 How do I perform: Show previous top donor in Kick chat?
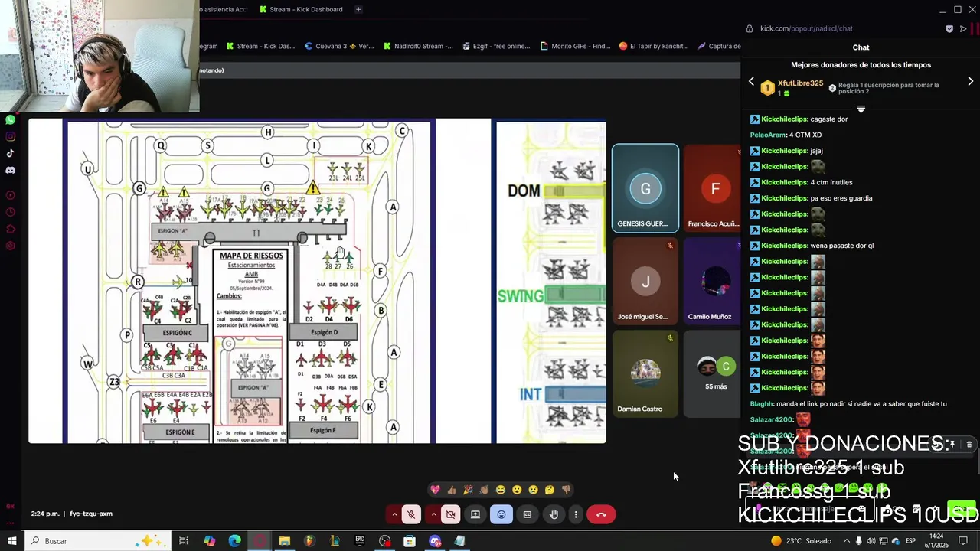point(751,81)
